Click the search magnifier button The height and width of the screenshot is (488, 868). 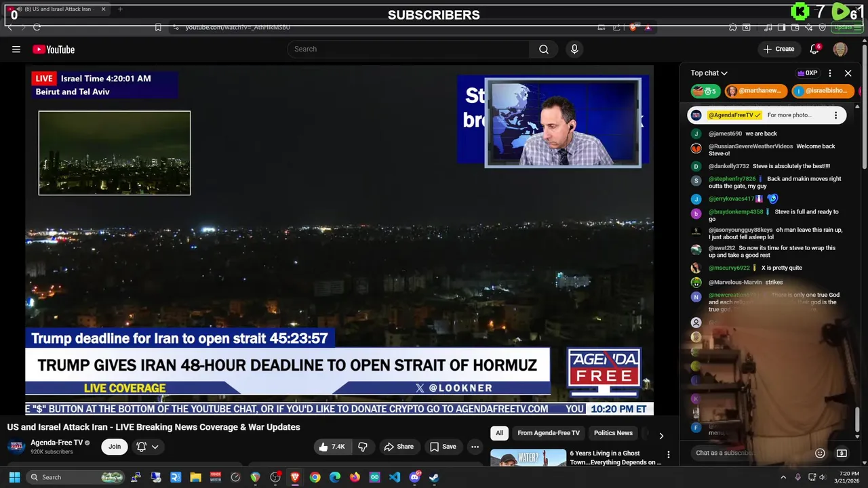coord(544,49)
